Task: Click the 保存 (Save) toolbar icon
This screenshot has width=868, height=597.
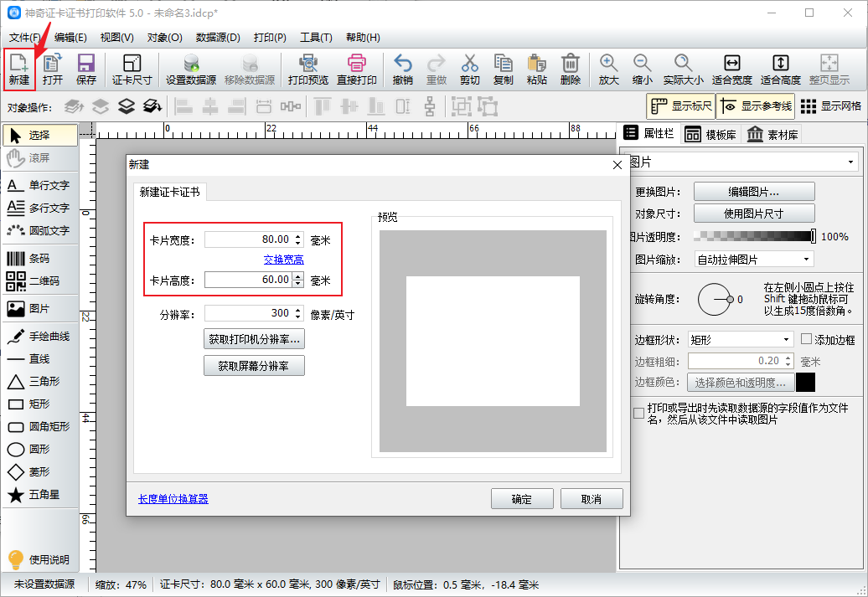Action: click(x=85, y=69)
